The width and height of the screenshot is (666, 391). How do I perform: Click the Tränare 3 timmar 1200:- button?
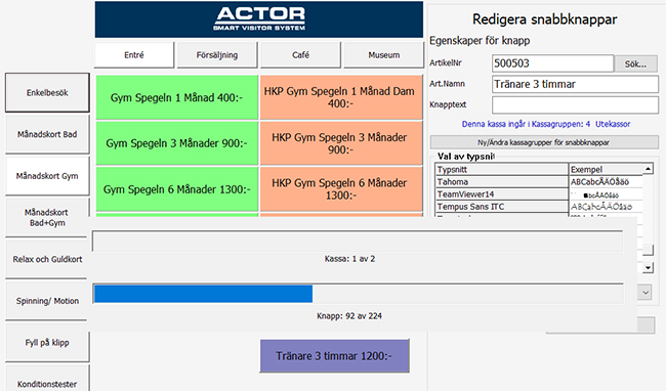click(x=335, y=356)
